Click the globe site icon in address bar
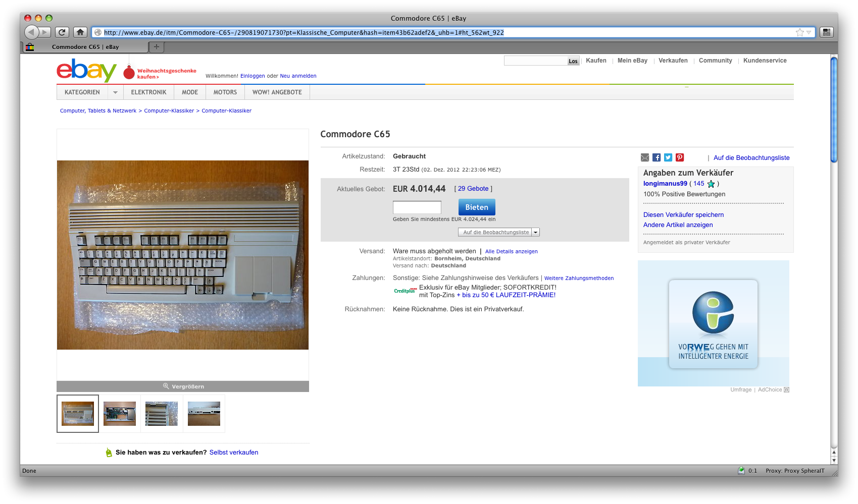Viewport: 858px width, 504px height. coord(98,32)
